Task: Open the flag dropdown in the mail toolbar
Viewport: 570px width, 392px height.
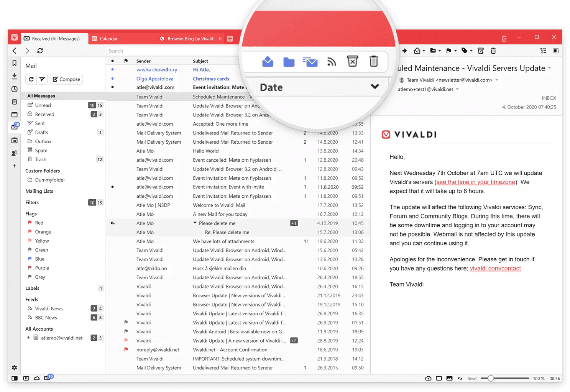Action: 452,51
